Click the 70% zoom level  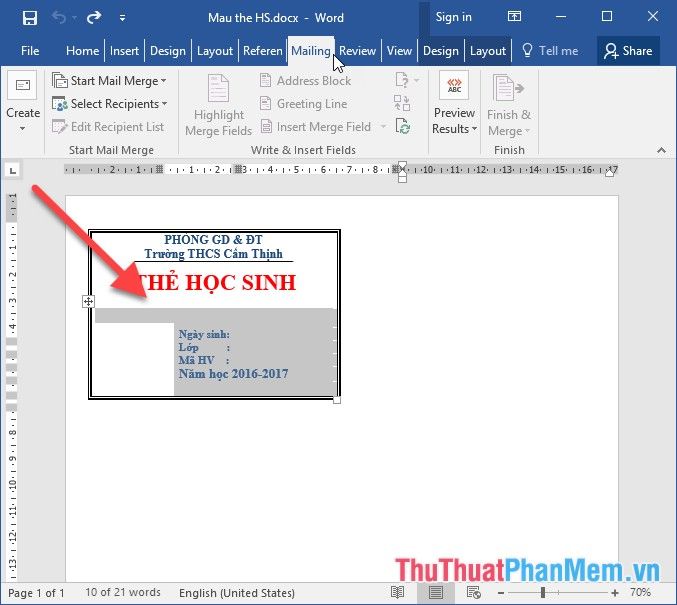click(x=640, y=592)
